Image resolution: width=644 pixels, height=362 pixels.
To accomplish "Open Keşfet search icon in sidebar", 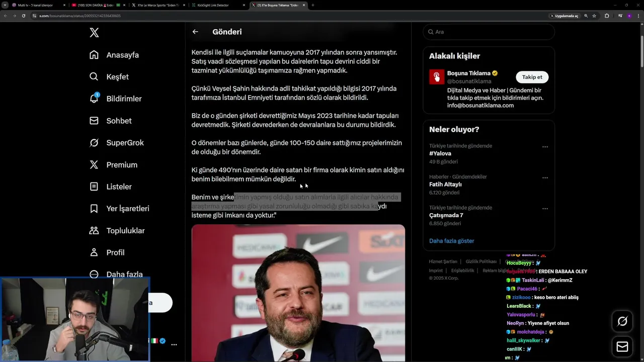I will tap(94, 77).
